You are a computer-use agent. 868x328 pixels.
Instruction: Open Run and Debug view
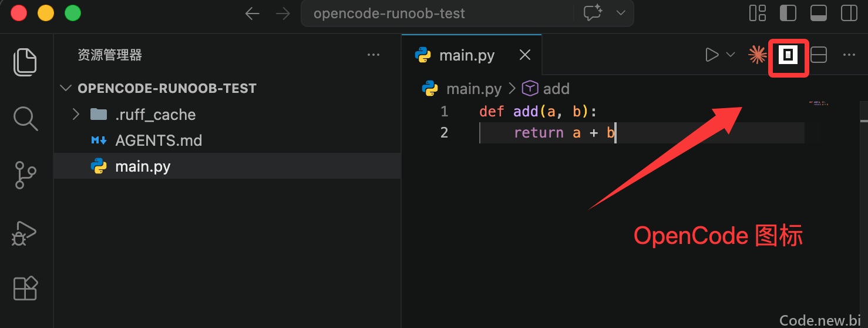point(25,233)
